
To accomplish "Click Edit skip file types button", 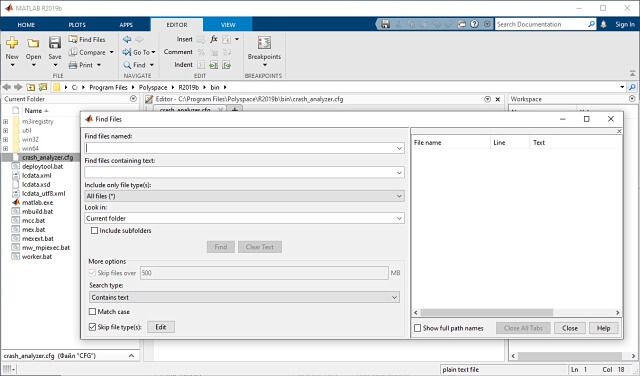I will (x=161, y=327).
